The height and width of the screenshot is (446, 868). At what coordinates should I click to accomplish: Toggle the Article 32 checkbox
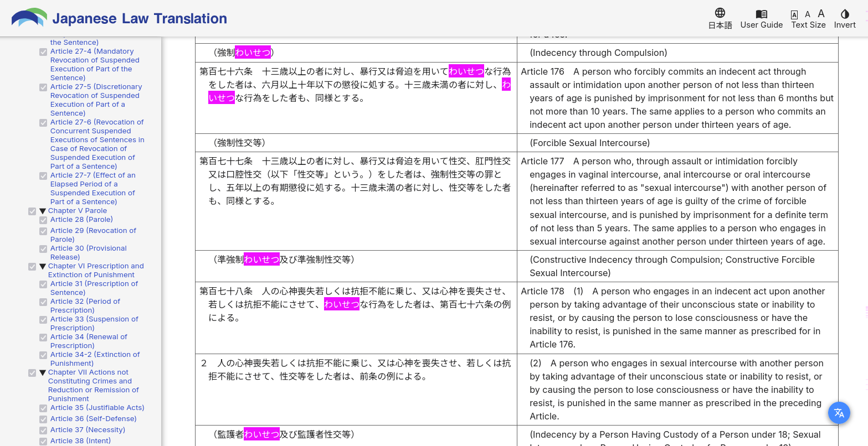click(x=43, y=302)
